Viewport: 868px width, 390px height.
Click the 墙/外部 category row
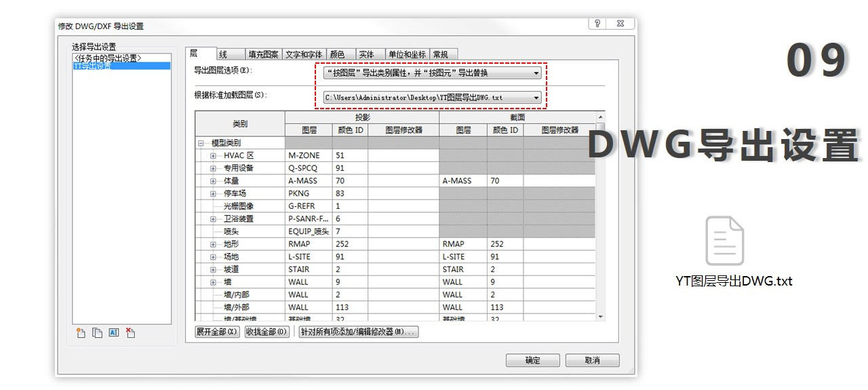click(240, 307)
